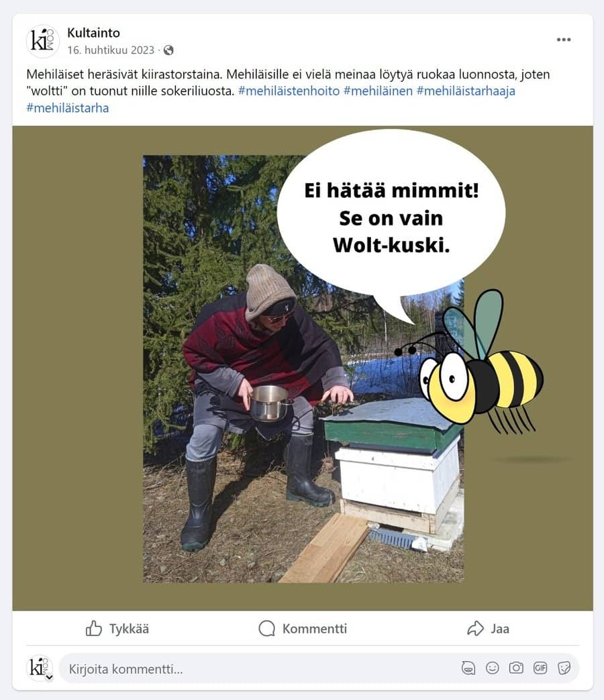The image size is (604, 700).
Task: Click the avatar sticker comment icon
Action: pos(468,668)
